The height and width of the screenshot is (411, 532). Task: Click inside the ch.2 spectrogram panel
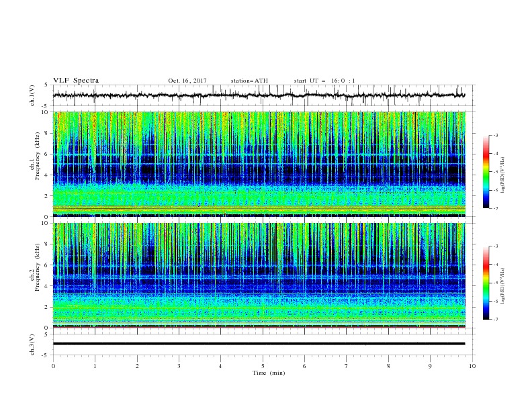pos(259,275)
